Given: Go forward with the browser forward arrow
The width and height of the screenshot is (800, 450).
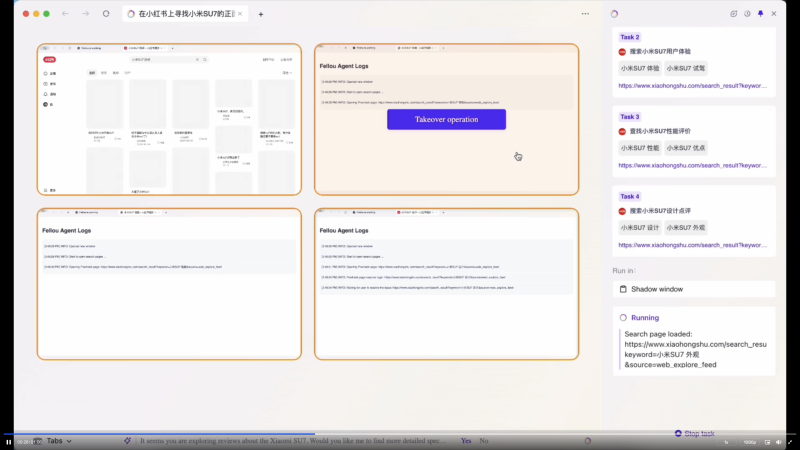Looking at the screenshot, I should [85, 14].
